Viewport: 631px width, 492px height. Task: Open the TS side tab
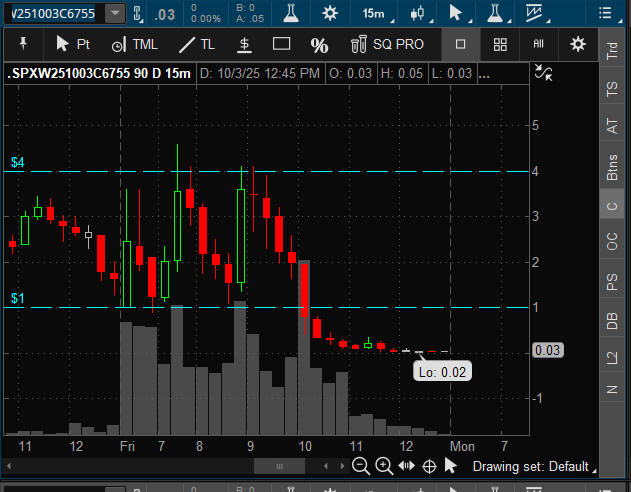tap(612, 89)
